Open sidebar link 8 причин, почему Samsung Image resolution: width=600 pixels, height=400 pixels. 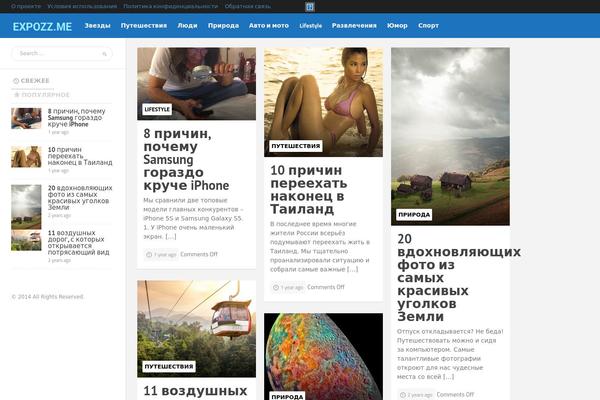(77, 118)
